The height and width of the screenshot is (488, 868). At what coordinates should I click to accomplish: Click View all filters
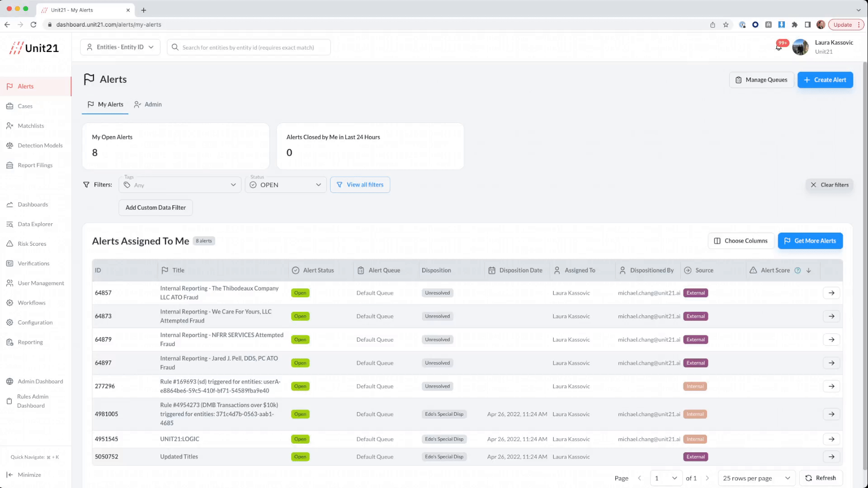point(360,185)
